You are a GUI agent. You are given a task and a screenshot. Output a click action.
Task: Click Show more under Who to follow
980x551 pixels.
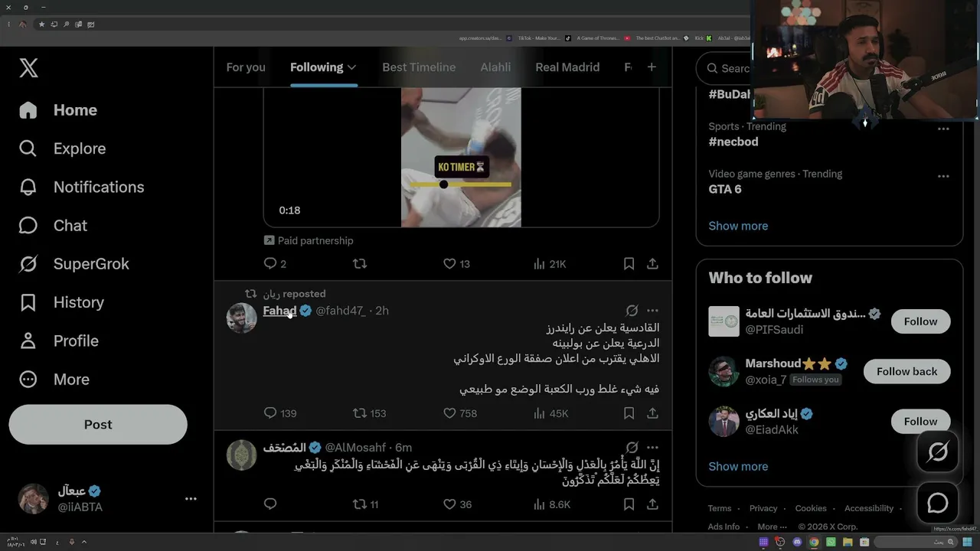tap(738, 466)
